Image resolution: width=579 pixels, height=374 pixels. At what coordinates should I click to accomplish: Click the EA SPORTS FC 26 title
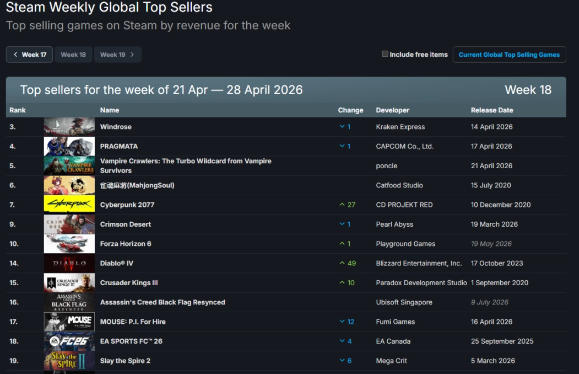[131, 341]
